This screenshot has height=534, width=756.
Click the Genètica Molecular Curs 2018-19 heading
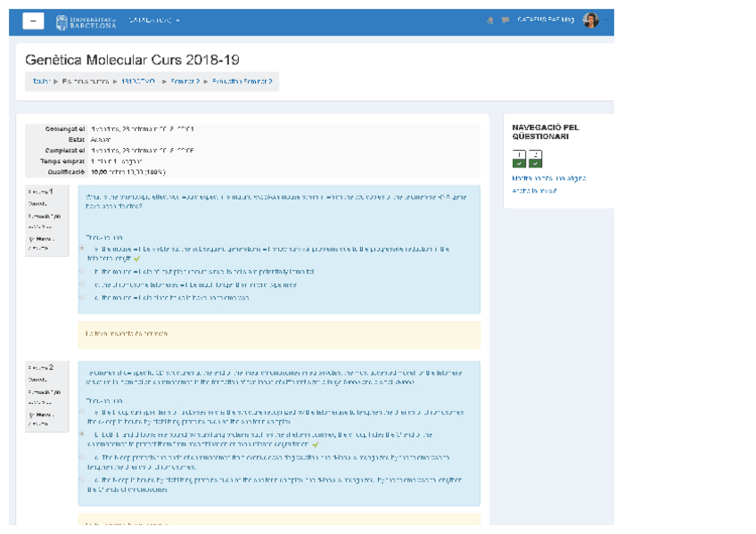pyautogui.click(x=132, y=60)
